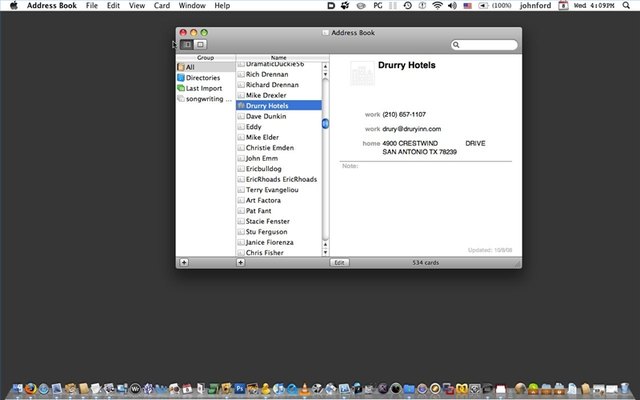Open the Address Book application menu

point(52,5)
